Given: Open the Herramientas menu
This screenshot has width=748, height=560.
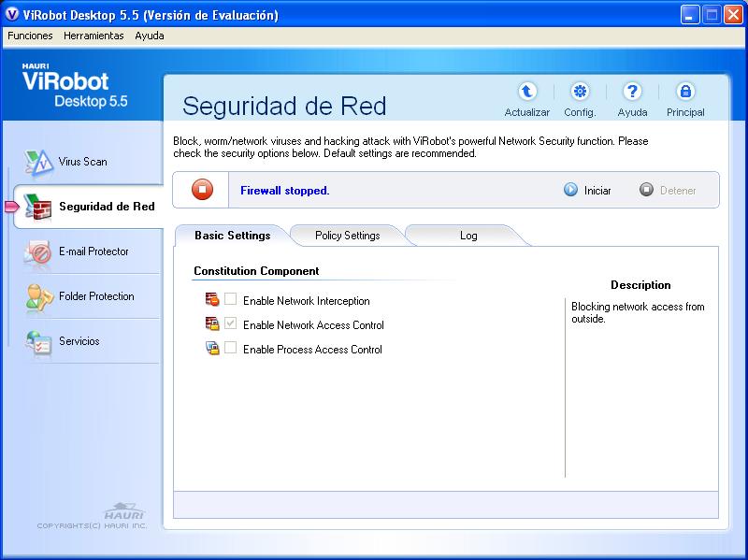Looking at the screenshot, I should pos(93,36).
